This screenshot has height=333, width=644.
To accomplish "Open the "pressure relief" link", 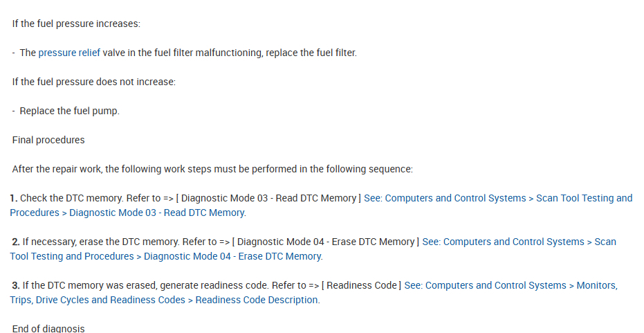I will [69, 53].
